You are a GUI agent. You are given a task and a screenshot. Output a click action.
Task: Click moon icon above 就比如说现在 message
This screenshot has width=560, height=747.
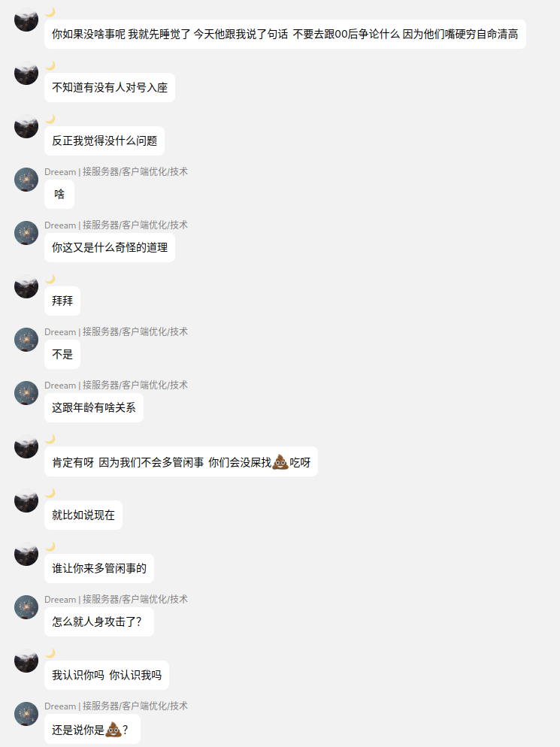click(50, 492)
